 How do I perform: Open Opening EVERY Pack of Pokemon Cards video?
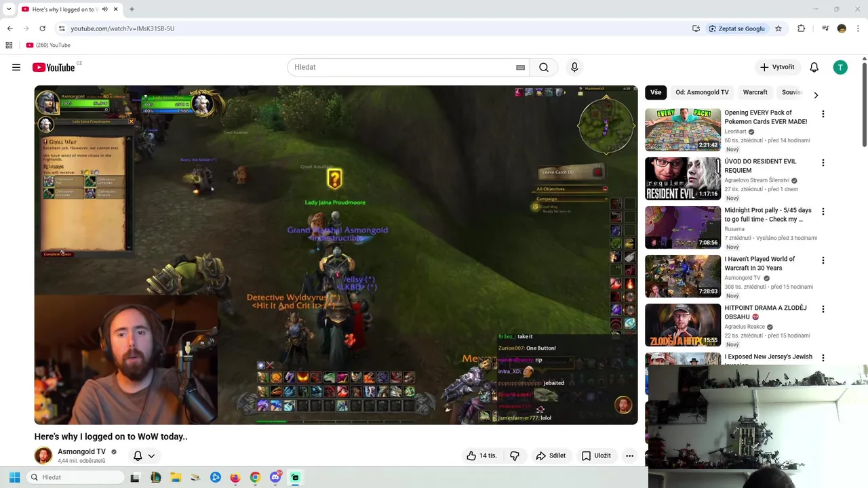tap(766, 117)
